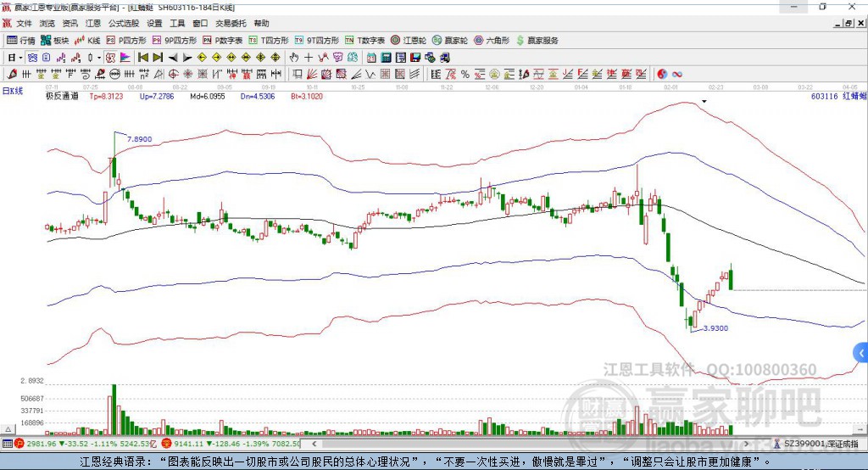The image size is (868, 470).
Task: Open the calculator icon in toolbar
Action: (386, 58)
